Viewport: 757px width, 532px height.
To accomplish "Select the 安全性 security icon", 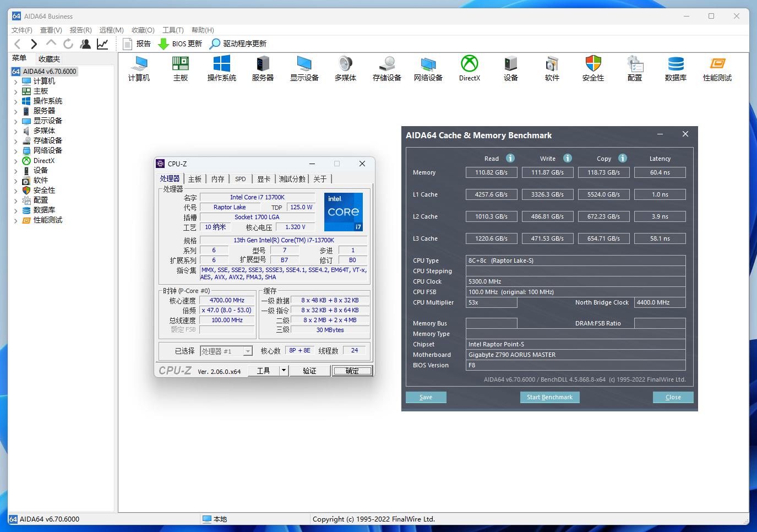I will point(593,68).
